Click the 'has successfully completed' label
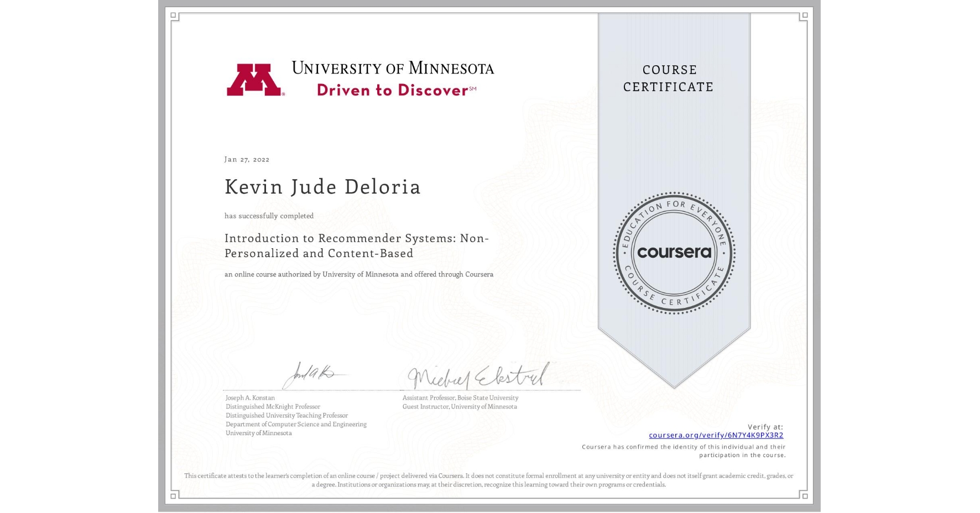Viewport: 980px width, 513px height. tap(268, 216)
